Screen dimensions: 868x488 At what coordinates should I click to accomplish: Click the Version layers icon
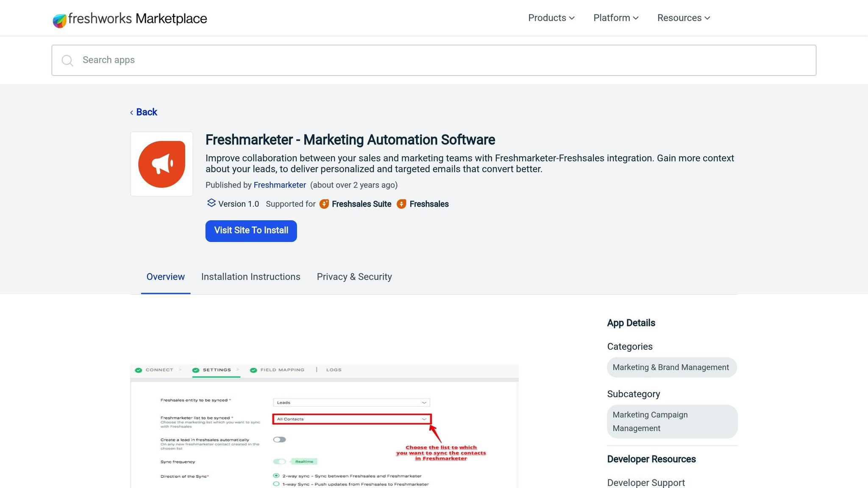pos(211,203)
